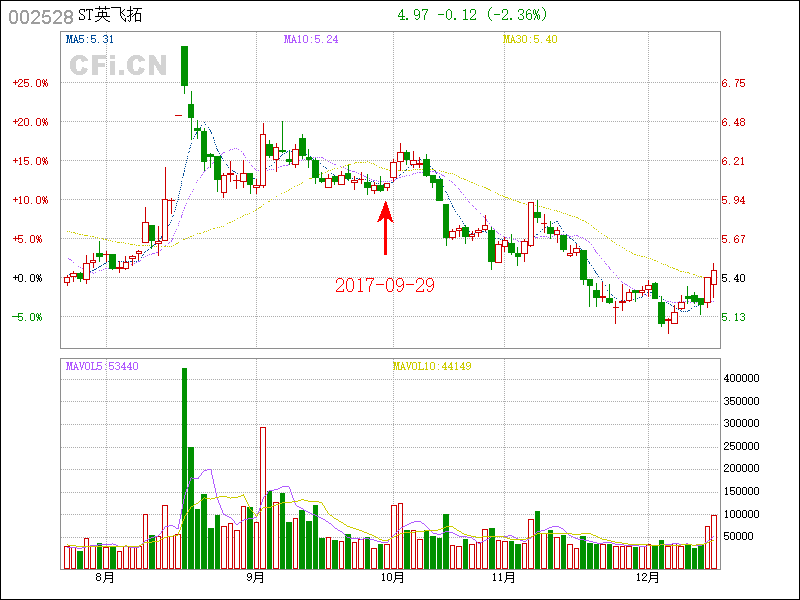Toggle the MA10:5.24 indicator label

coord(311,39)
